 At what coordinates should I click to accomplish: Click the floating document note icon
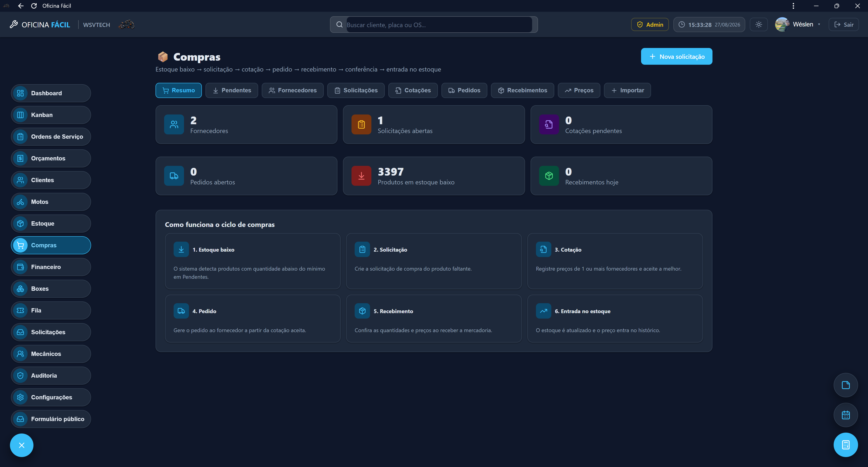(x=845, y=385)
